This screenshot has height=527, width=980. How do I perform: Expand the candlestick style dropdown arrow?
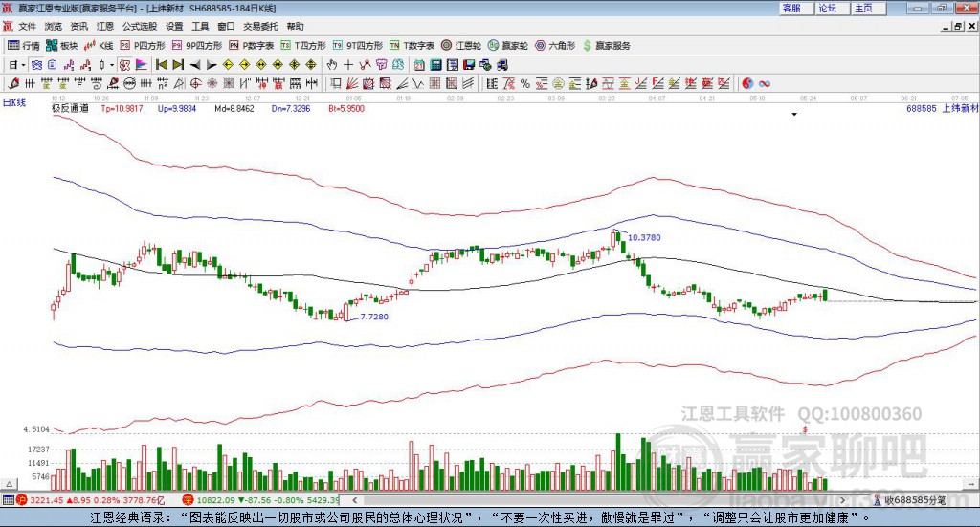[112, 65]
